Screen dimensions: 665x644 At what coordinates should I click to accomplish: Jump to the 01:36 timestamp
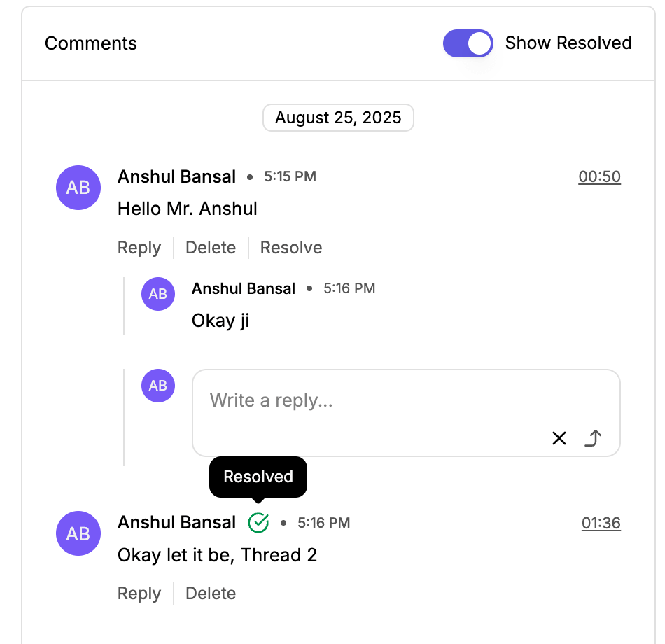tap(601, 523)
